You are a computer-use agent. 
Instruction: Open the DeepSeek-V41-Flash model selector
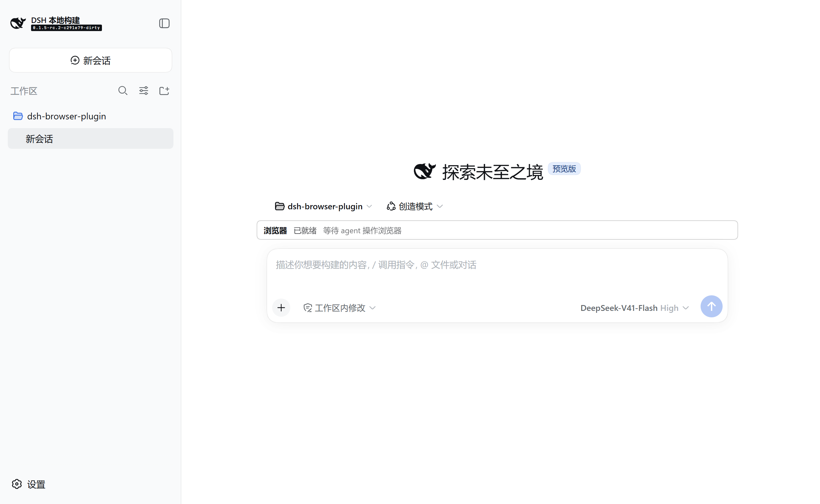click(x=635, y=308)
